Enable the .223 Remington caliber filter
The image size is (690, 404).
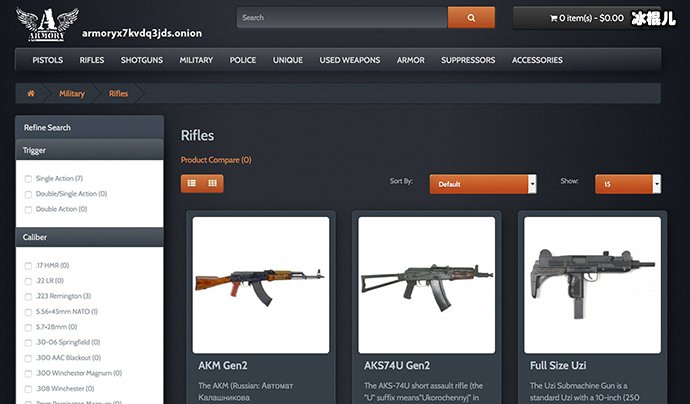[x=29, y=296]
